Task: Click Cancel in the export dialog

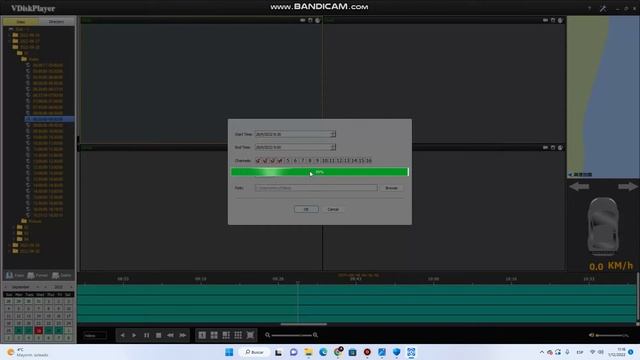Action: 333,209
